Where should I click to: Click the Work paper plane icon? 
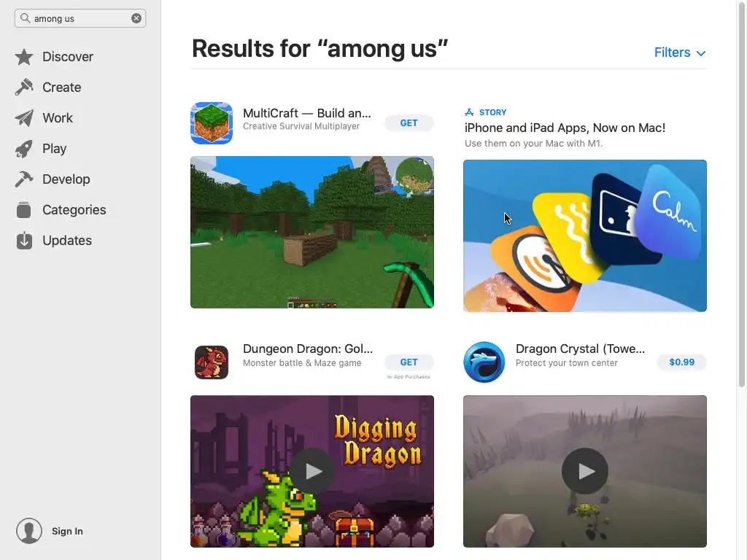point(24,118)
